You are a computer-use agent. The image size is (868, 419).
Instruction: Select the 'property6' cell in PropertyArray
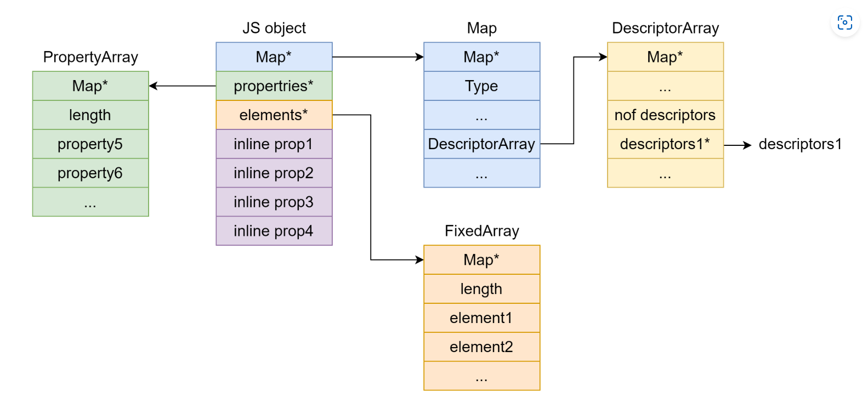pos(90,173)
